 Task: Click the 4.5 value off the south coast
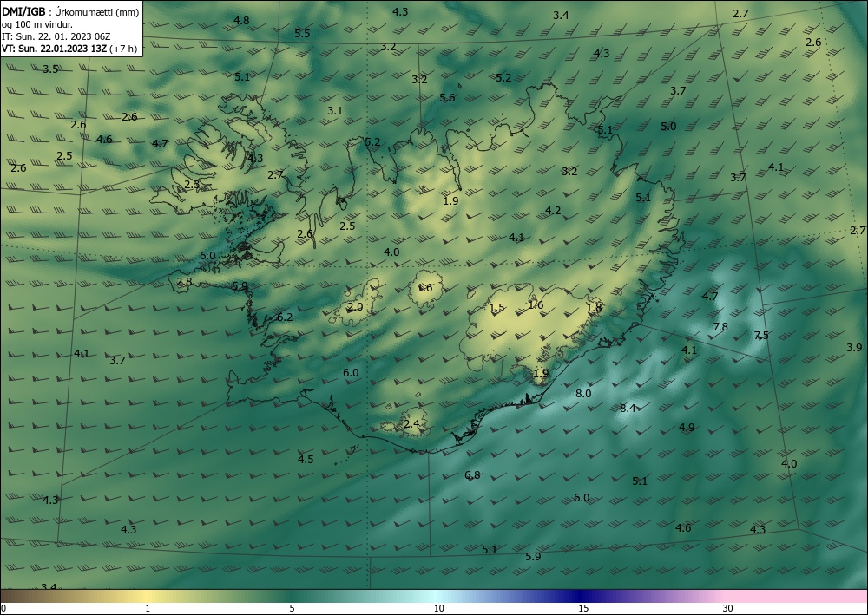306,460
